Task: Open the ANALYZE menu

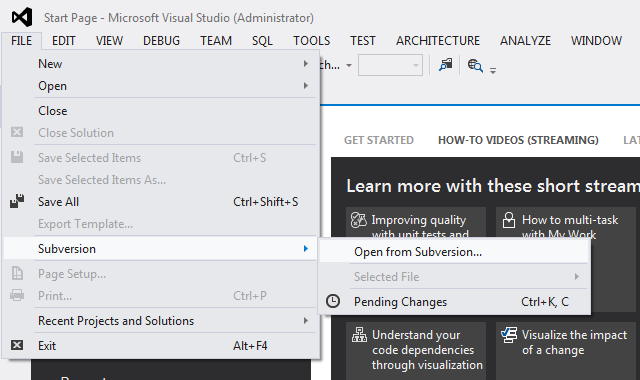Action: point(525,41)
